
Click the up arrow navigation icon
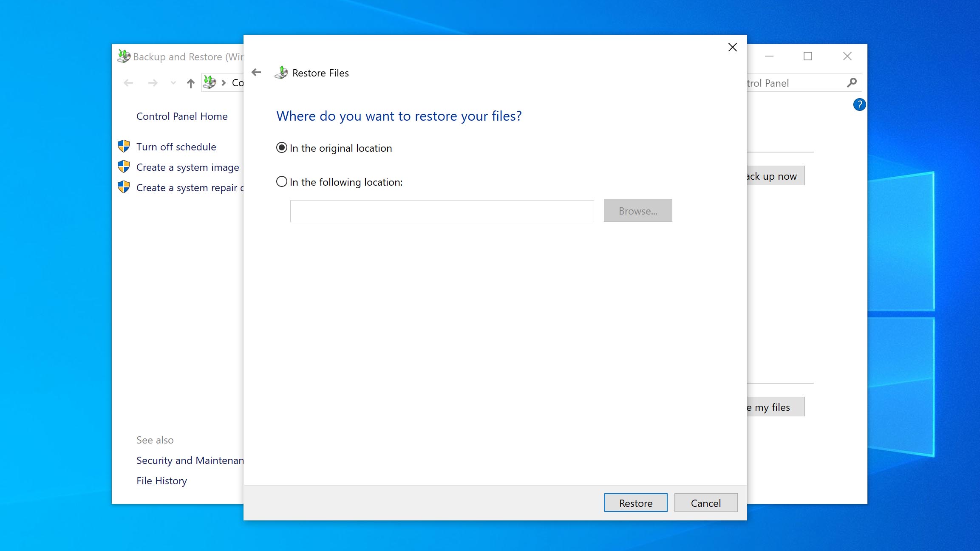click(191, 83)
